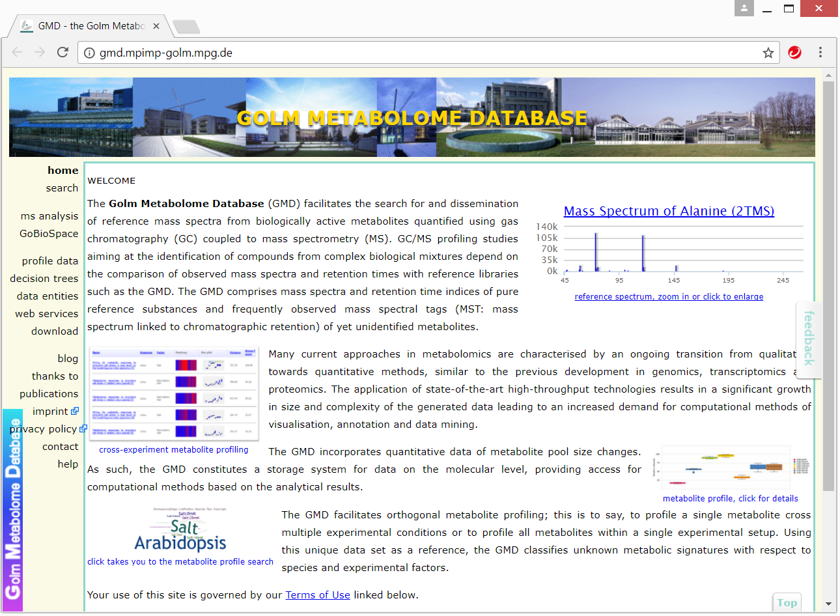This screenshot has width=840, height=616.
Task: Click the vertical scrollbar thumb
Action: point(828,287)
